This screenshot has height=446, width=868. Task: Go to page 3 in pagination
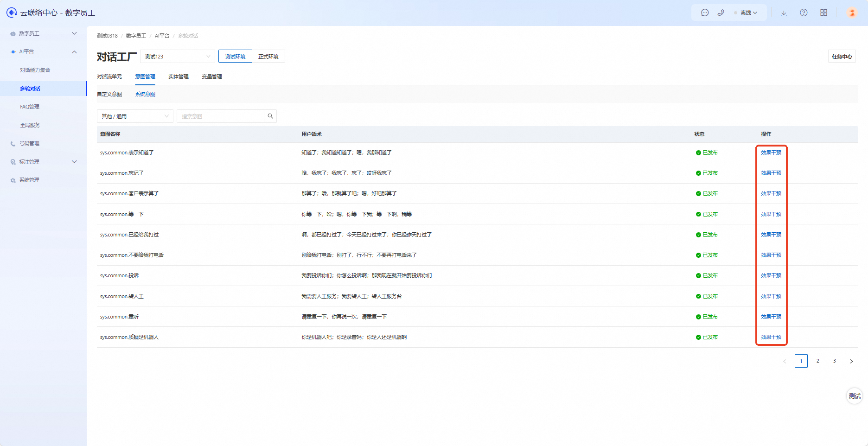(835, 361)
